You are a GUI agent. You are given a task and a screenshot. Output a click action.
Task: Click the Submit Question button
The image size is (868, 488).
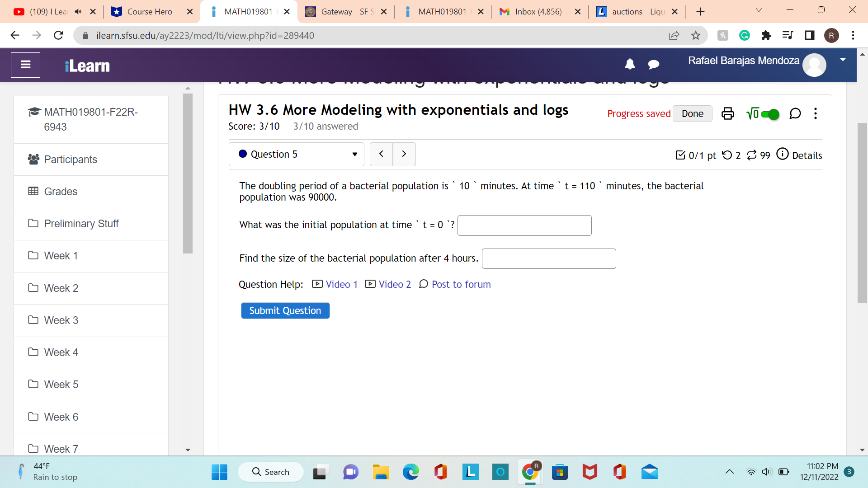[285, 311]
